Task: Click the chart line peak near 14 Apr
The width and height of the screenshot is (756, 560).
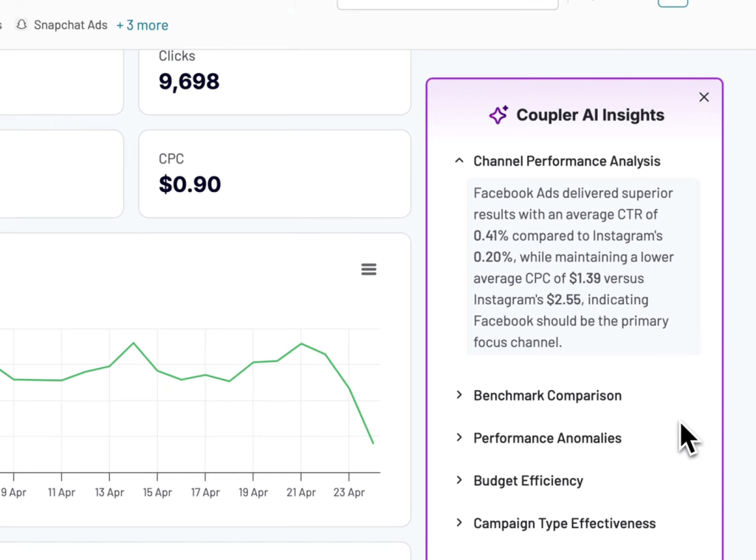Action: (134, 343)
